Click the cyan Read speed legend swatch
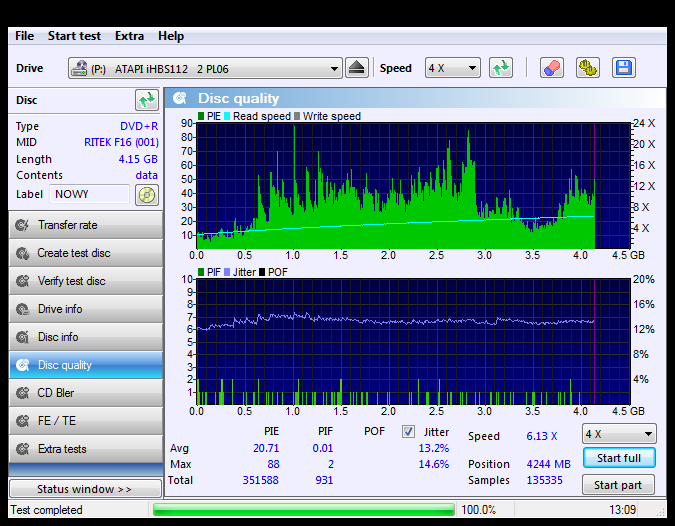The image size is (675, 526). point(226,116)
